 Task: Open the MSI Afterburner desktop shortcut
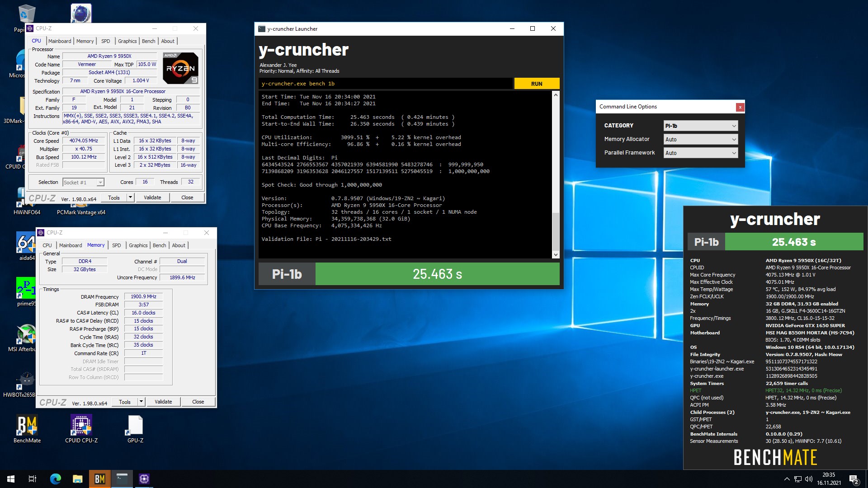point(25,338)
